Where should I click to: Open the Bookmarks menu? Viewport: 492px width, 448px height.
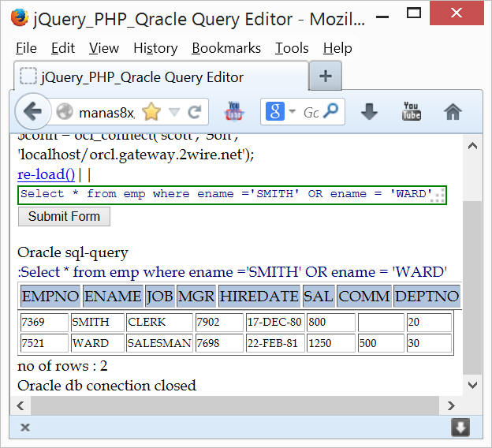point(225,48)
